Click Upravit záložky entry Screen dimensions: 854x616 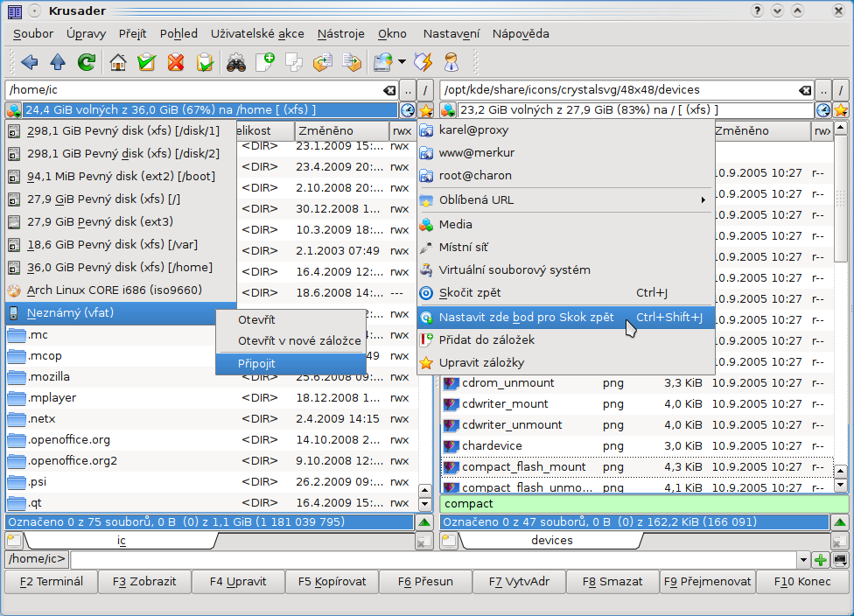point(566,363)
